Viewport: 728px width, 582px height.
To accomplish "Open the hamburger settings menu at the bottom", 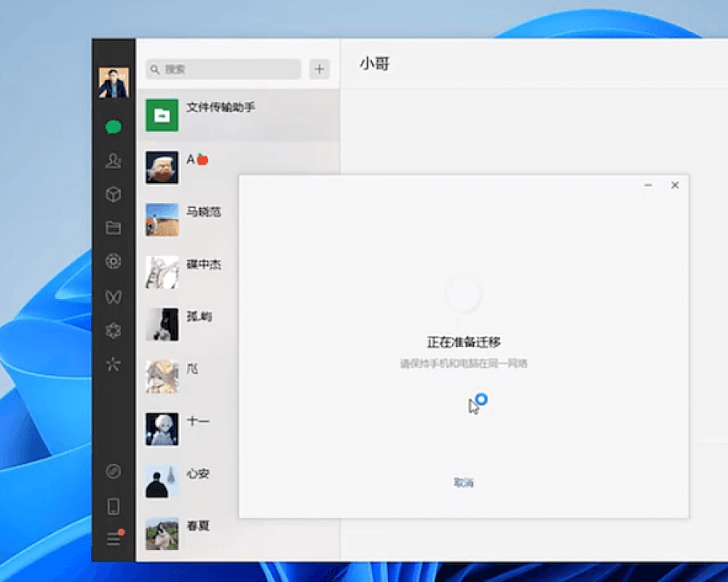I will pos(114,539).
